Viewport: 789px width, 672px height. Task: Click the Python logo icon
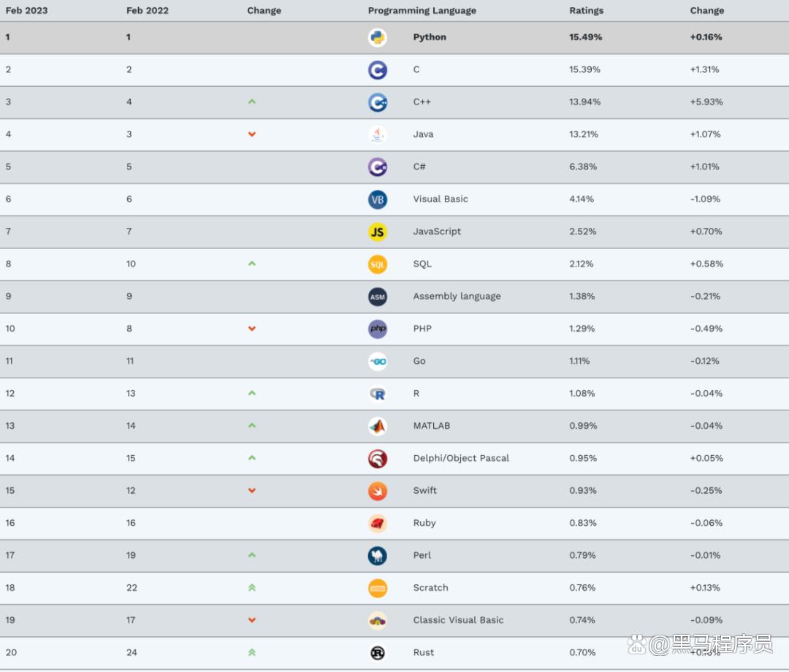[377, 37]
